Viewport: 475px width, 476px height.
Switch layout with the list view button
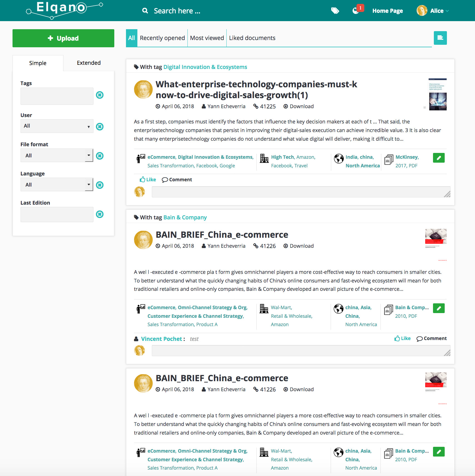[440, 38]
